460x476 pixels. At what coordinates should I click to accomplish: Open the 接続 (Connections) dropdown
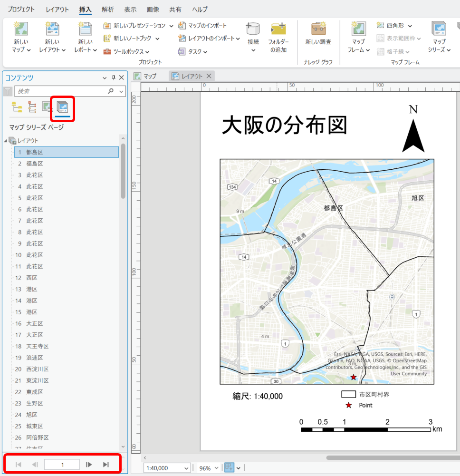253,50
